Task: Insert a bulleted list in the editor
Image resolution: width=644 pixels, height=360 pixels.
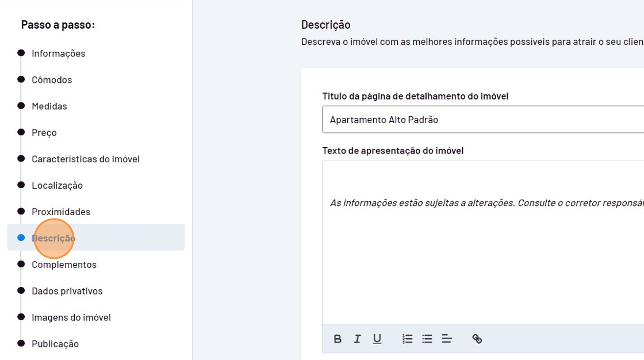Action: pos(427,339)
